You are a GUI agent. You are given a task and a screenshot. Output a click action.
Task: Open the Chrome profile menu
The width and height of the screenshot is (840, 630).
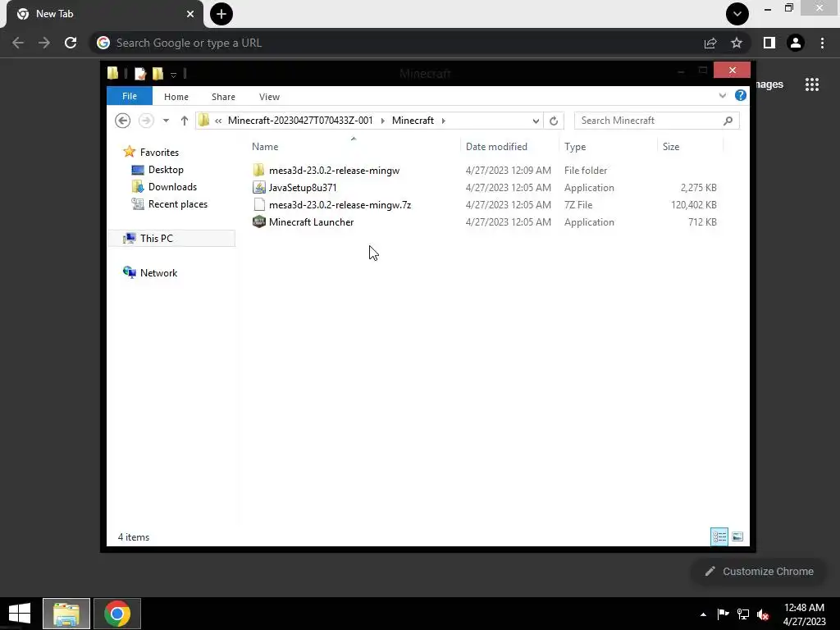[x=796, y=43]
